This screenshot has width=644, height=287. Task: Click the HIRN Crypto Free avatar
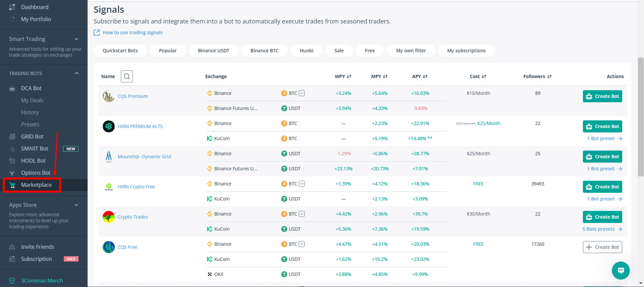[x=108, y=187]
